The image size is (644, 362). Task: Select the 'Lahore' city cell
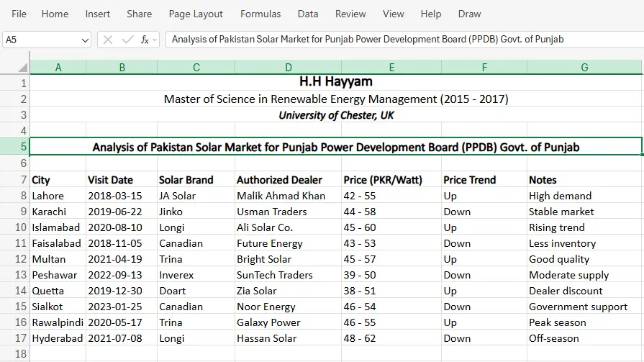pos(58,196)
